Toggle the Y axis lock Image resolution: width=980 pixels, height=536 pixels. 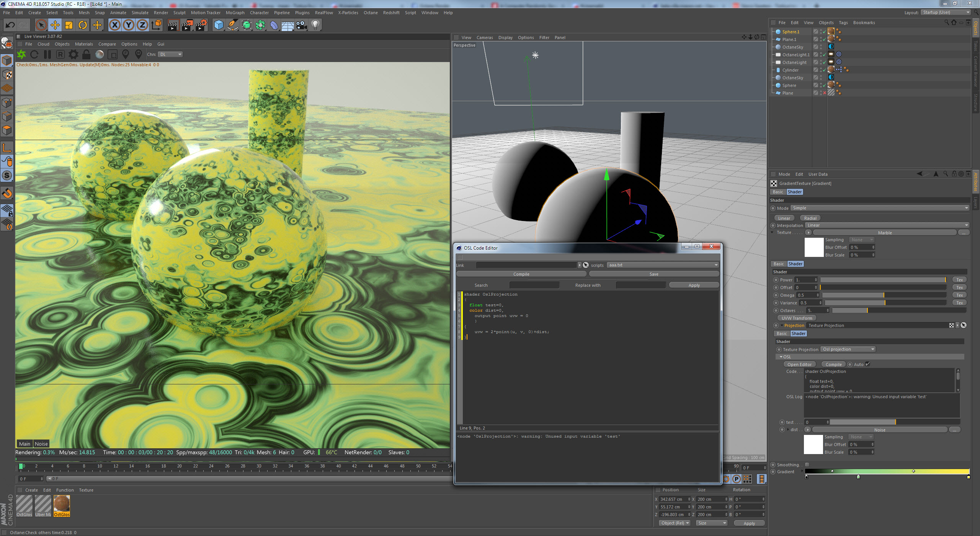point(129,25)
